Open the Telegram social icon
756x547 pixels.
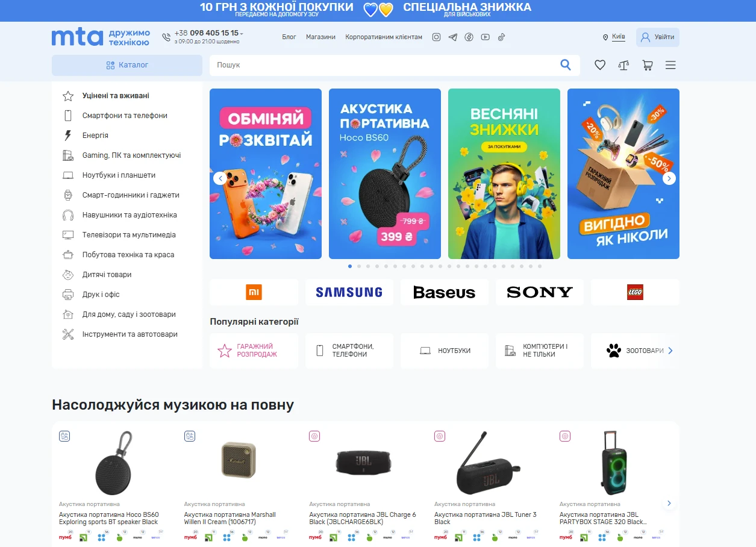pyautogui.click(x=452, y=37)
